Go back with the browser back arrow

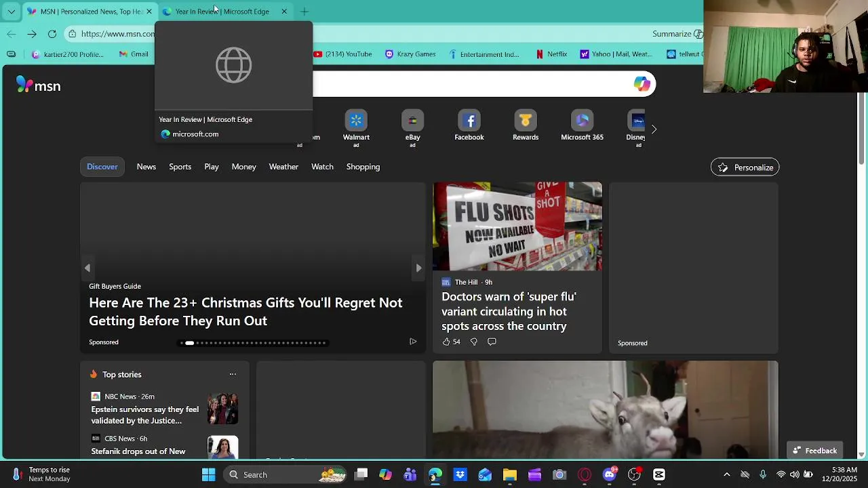(x=12, y=34)
